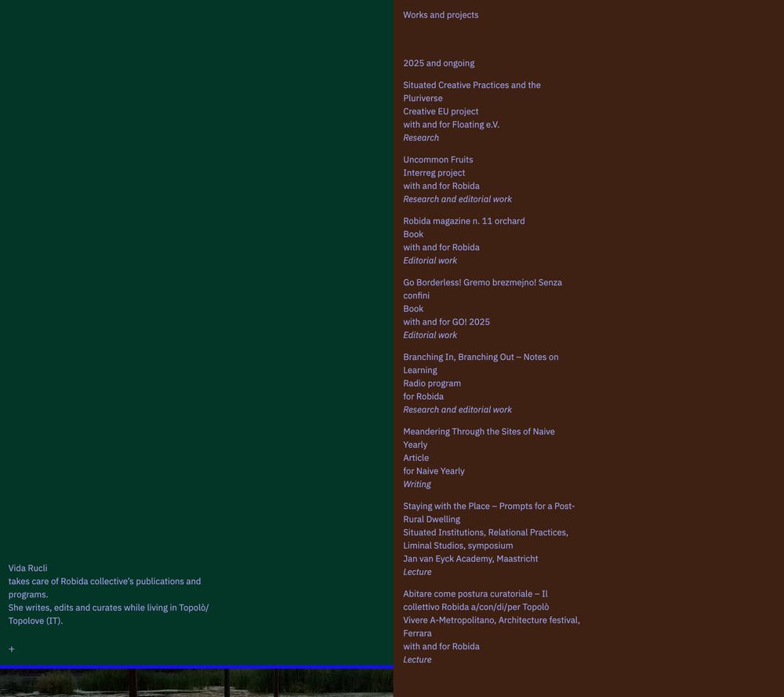Click the 'Interreg project' line

(x=434, y=173)
